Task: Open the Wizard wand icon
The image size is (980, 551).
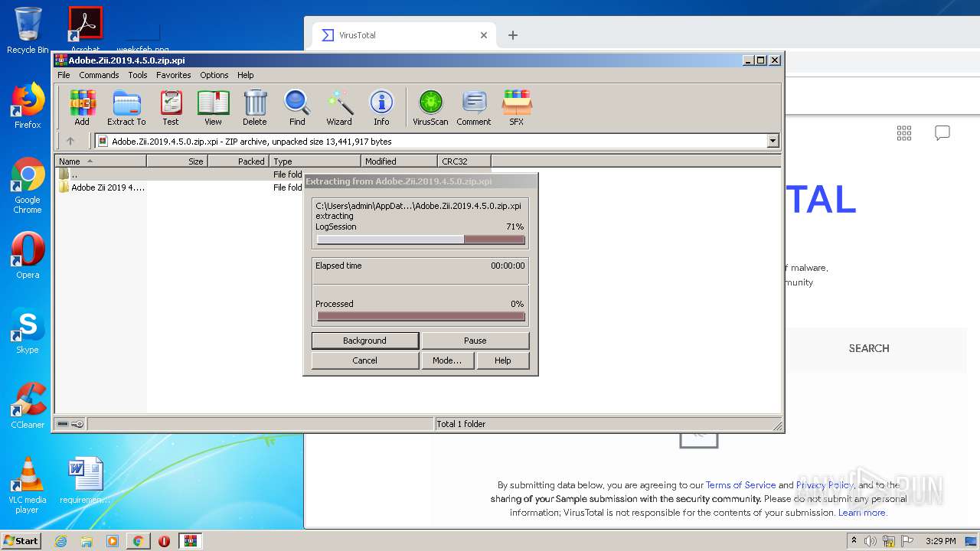Action: (339, 107)
